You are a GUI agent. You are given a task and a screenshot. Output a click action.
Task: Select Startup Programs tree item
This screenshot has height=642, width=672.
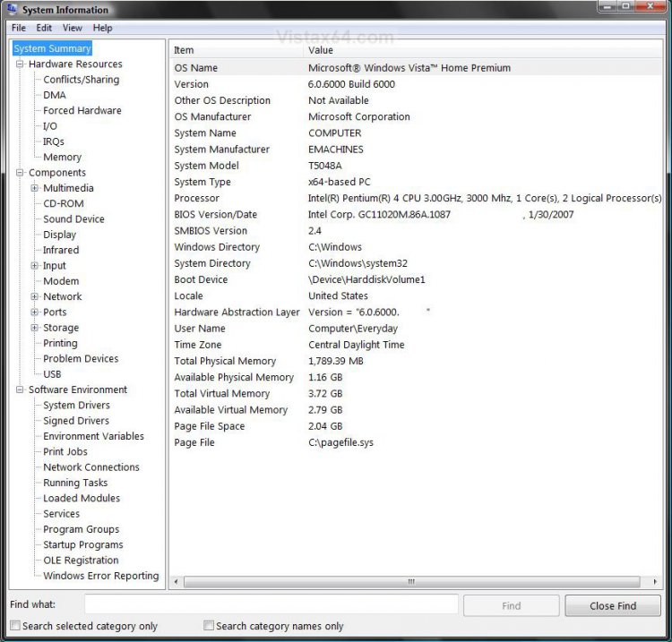(83, 544)
